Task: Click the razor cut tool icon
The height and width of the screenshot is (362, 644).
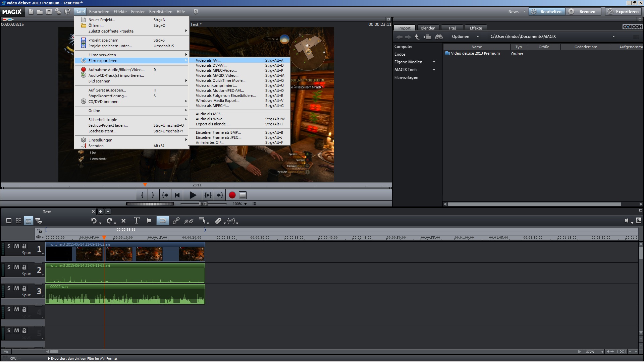Action: (x=218, y=221)
